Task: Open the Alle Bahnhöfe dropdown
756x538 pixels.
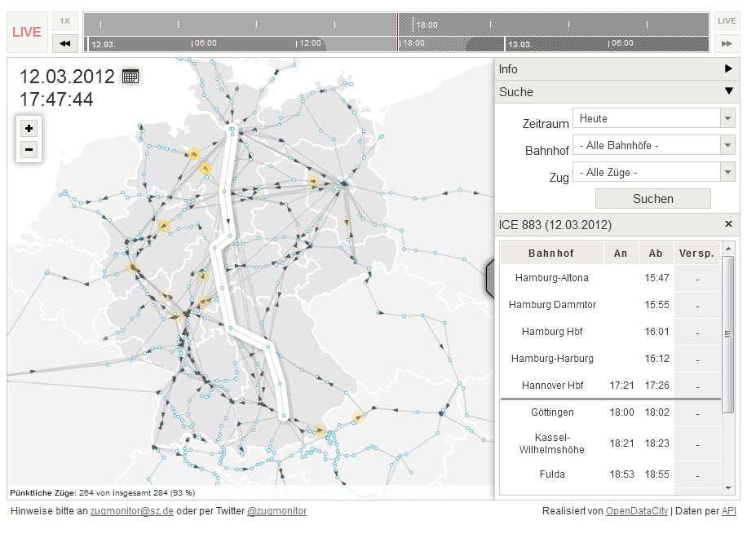Action: click(653, 146)
